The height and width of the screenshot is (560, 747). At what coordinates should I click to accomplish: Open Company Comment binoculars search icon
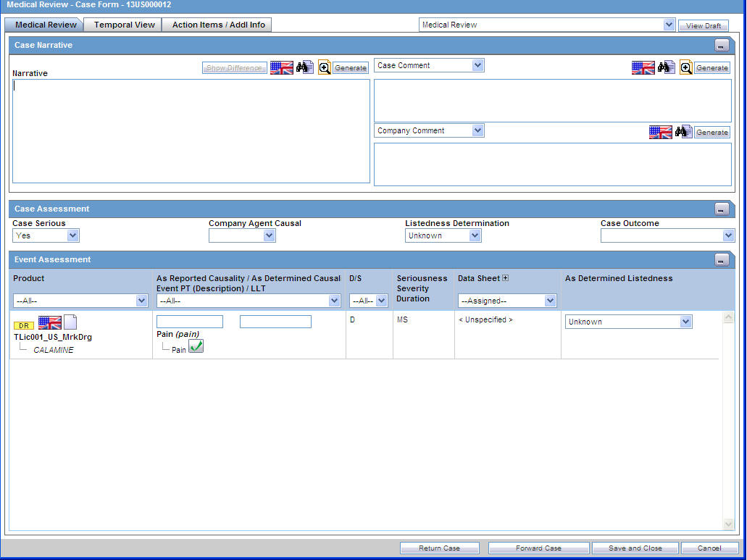[684, 131]
